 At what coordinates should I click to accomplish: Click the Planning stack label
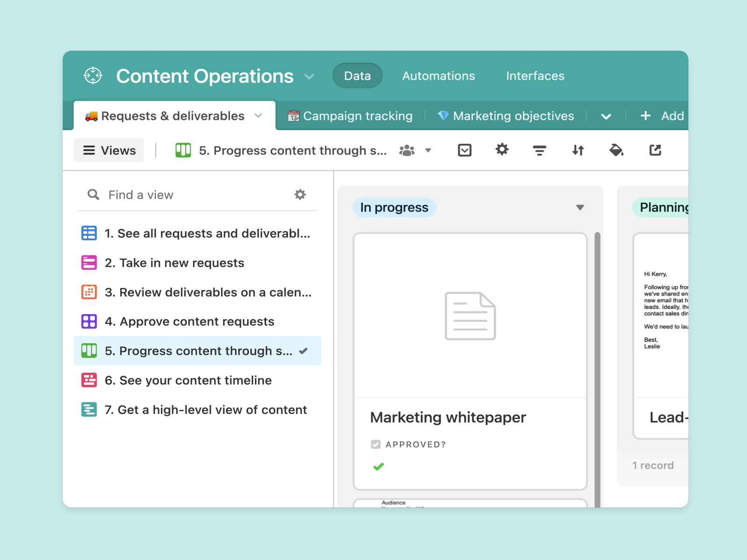click(661, 207)
